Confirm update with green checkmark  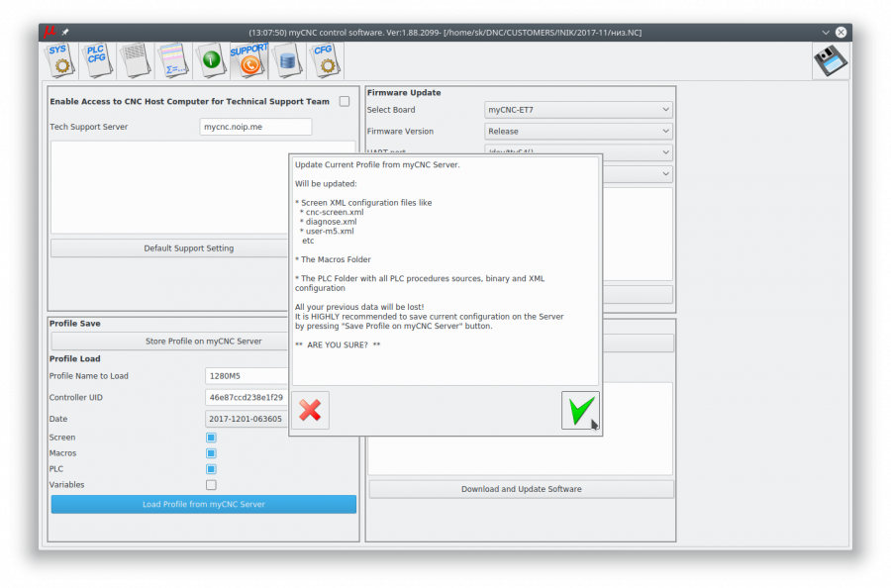580,410
